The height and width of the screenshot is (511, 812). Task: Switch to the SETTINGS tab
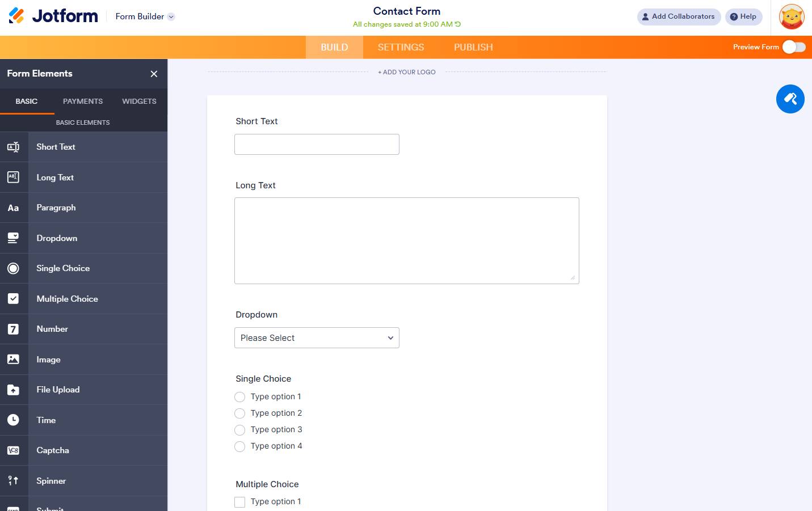tap(401, 47)
